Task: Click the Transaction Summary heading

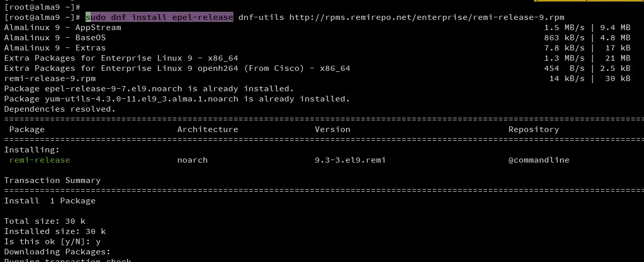Action: (x=52, y=180)
